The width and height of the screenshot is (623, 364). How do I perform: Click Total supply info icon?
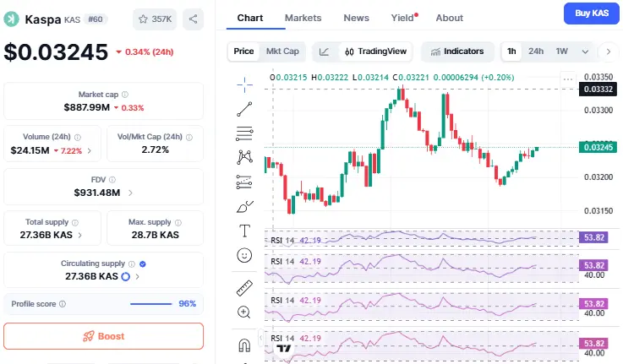(x=75, y=223)
